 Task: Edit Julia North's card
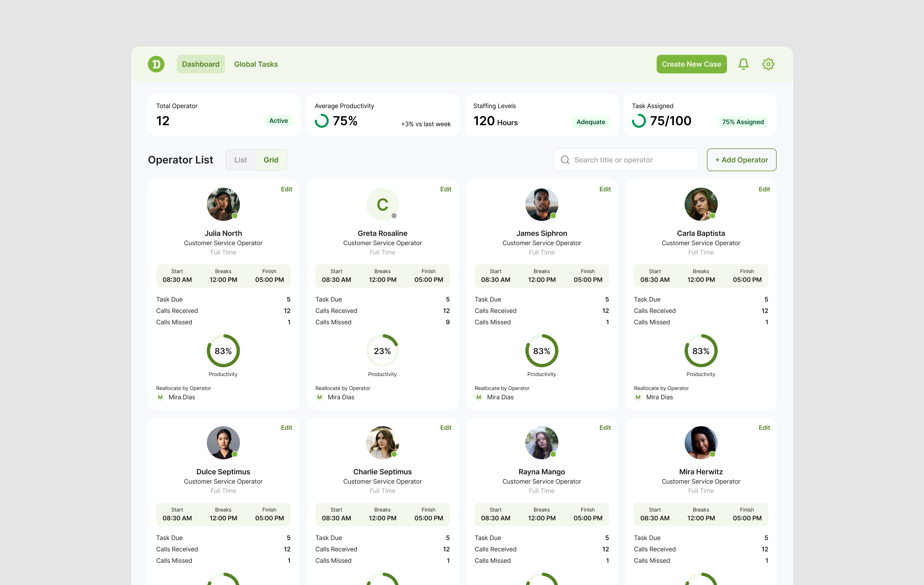point(286,189)
